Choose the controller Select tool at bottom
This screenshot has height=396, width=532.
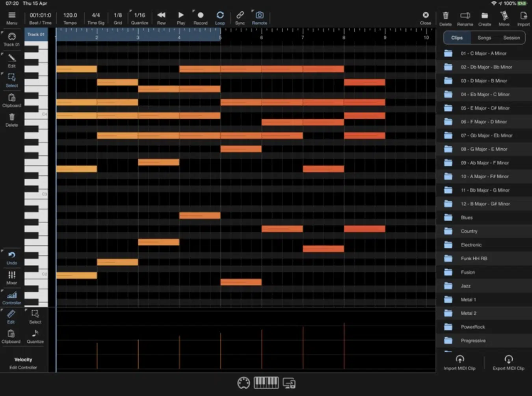[35, 317]
